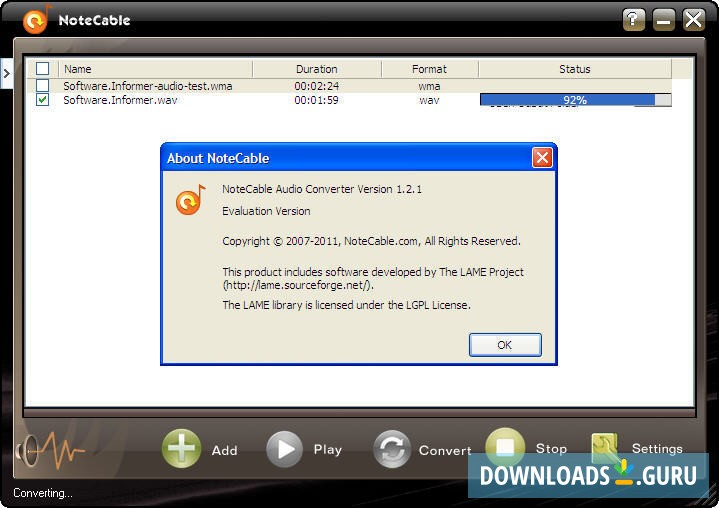Close the NoteCable main window
This screenshot has height=508, width=719.
(693, 20)
